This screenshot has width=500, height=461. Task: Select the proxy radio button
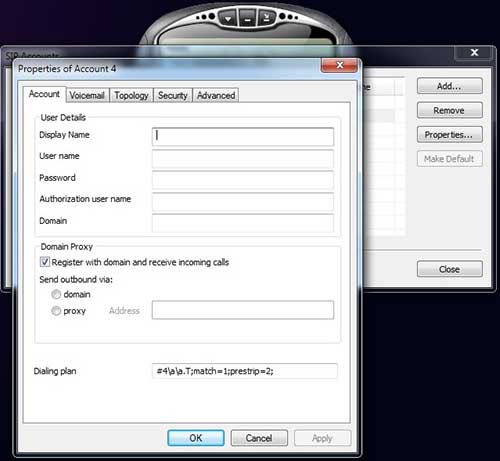(56, 311)
